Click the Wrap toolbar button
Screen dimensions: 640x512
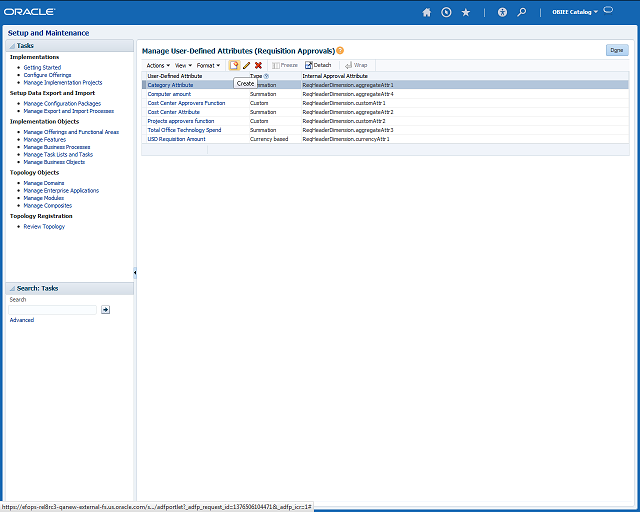point(356,65)
